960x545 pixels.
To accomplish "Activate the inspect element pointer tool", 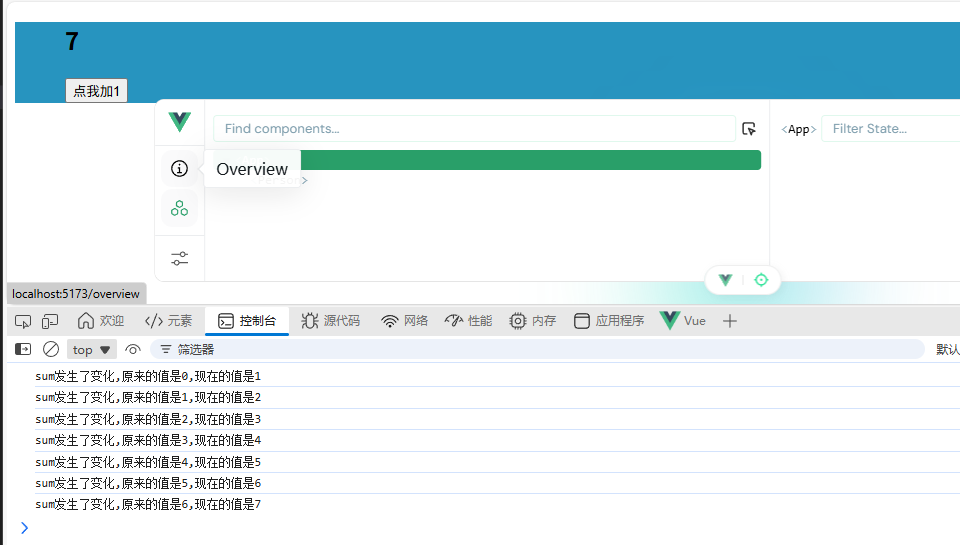I will coord(23,321).
